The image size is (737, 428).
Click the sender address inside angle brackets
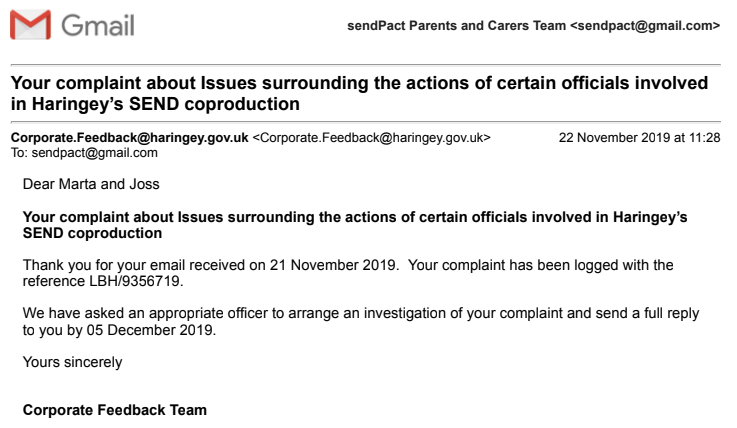(x=371, y=138)
